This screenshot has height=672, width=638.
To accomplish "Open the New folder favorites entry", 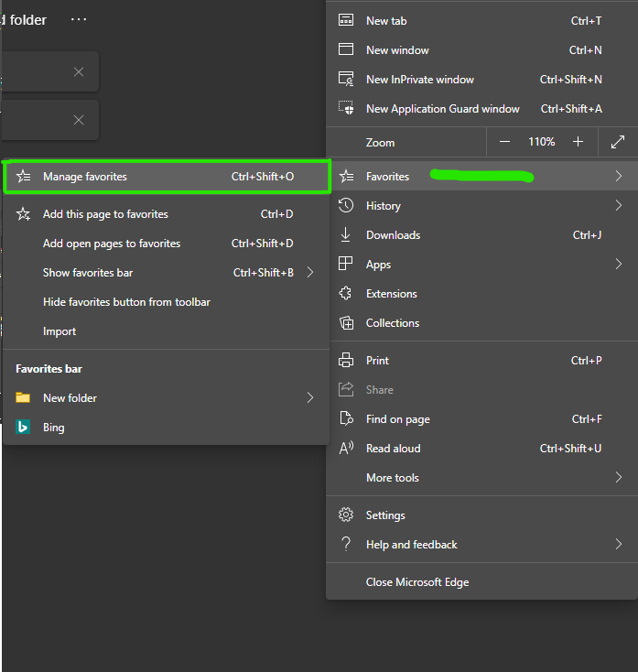I will pyautogui.click(x=167, y=397).
